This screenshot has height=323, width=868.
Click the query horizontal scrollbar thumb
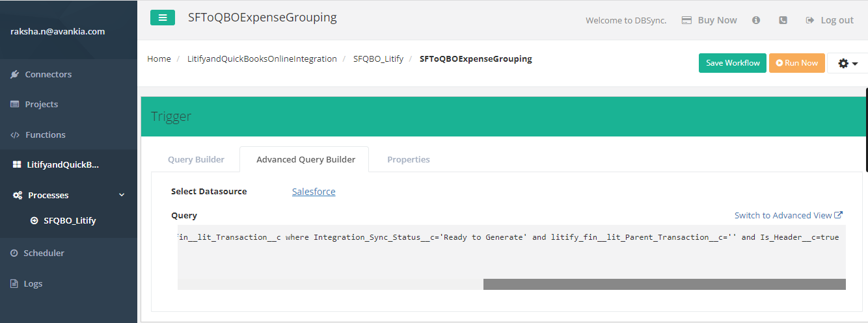tap(664, 284)
